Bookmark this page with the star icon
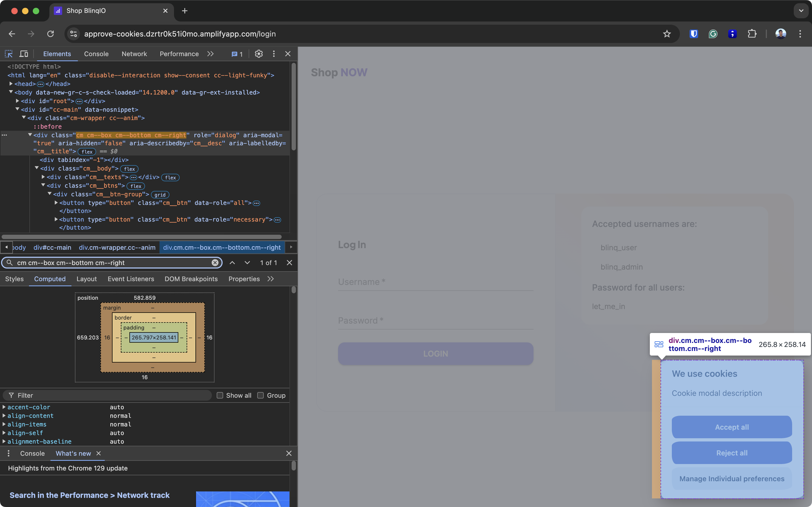Screen dimensions: 812x507 pos(666,34)
